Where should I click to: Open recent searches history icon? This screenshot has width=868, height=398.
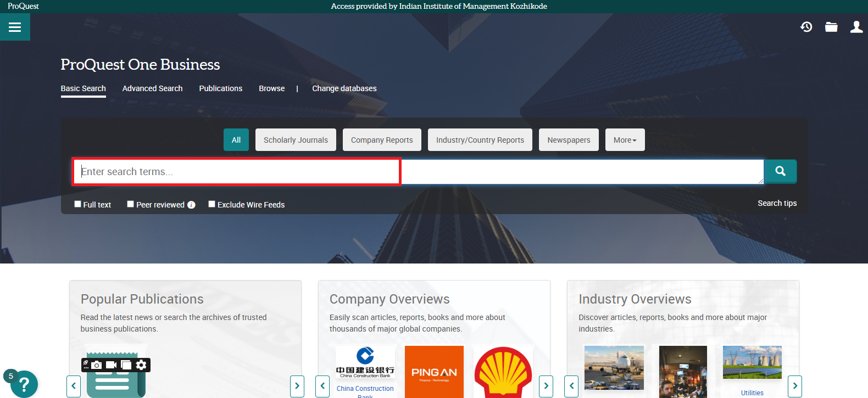pos(806,27)
